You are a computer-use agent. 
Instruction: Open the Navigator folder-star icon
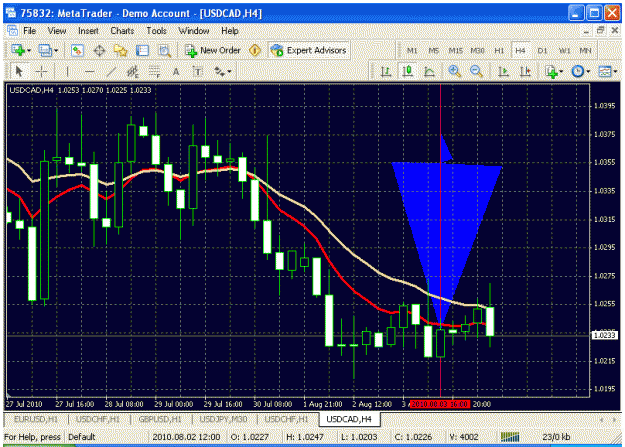pyautogui.click(x=121, y=51)
